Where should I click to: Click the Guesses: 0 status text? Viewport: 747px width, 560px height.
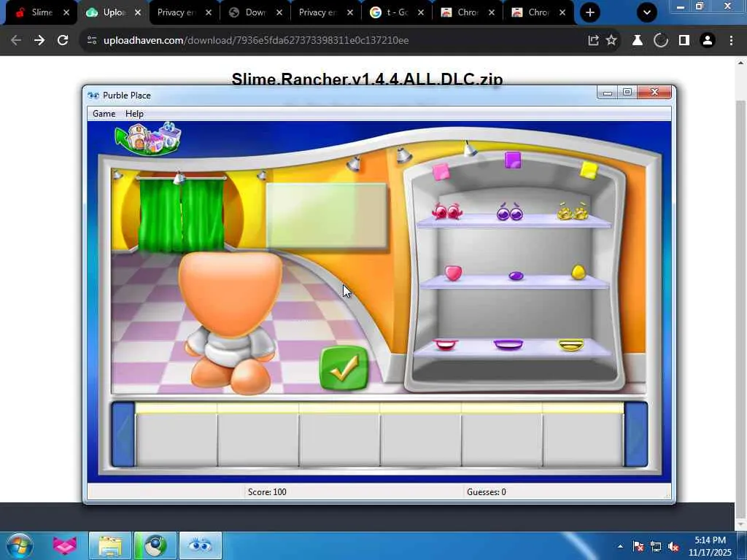(487, 492)
